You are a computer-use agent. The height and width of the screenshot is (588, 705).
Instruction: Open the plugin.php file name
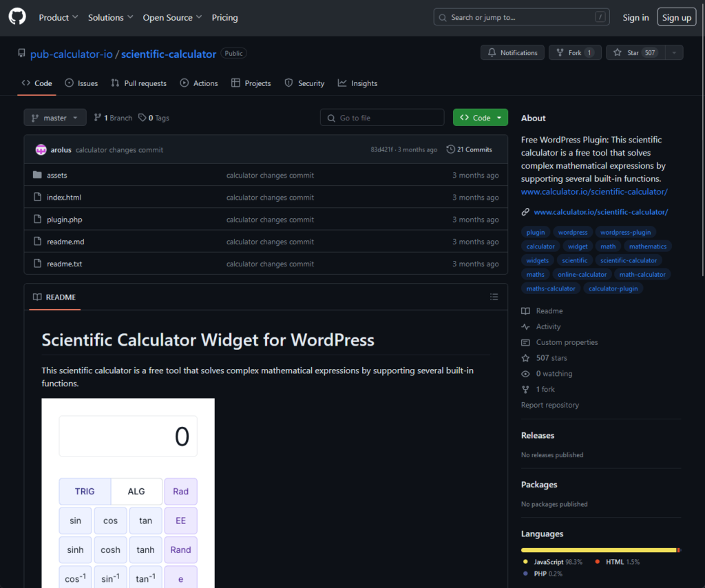click(65, 220)
